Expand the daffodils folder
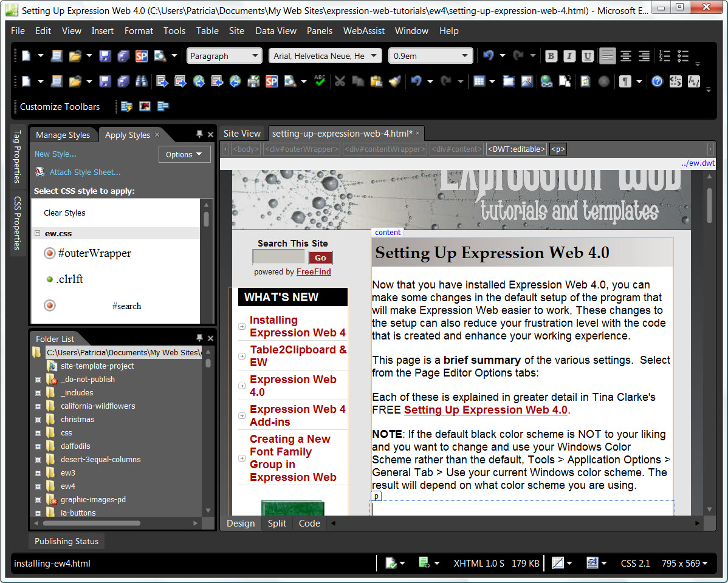728x583 pixels. click(x=38, y=446)
